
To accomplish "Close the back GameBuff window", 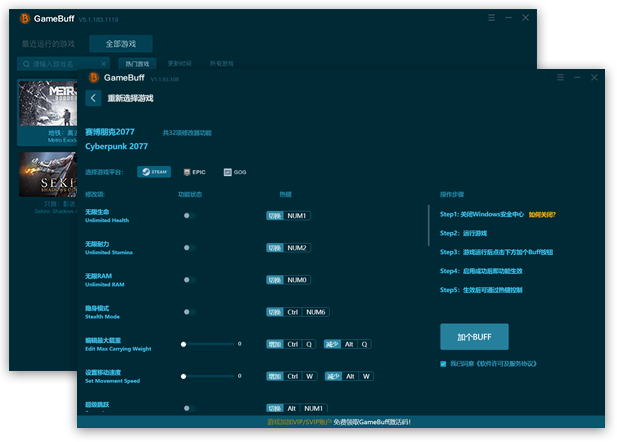I will tap(525, 18).
